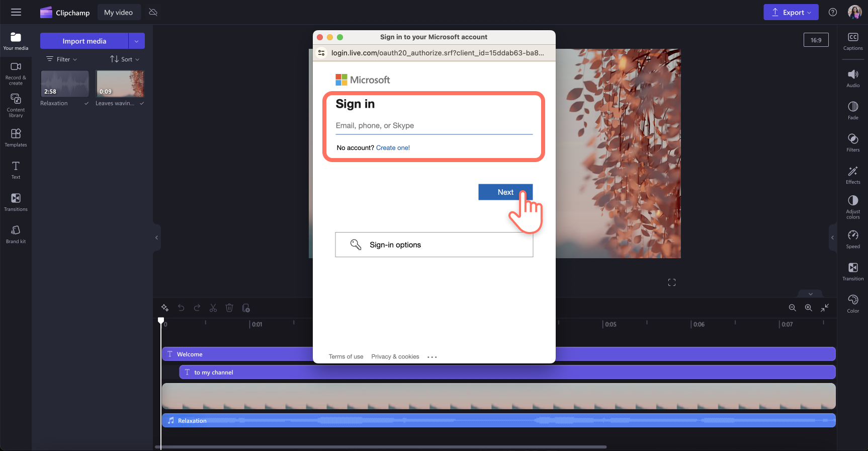868x451 pixels.
Task: Open Transitions panel in left sidebar
Action: coord(16,202)
